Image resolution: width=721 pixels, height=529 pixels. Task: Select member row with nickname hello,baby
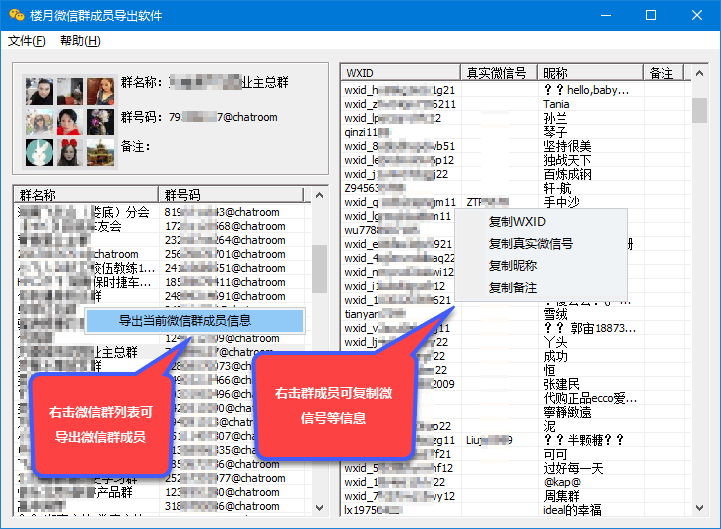[516, 90]
